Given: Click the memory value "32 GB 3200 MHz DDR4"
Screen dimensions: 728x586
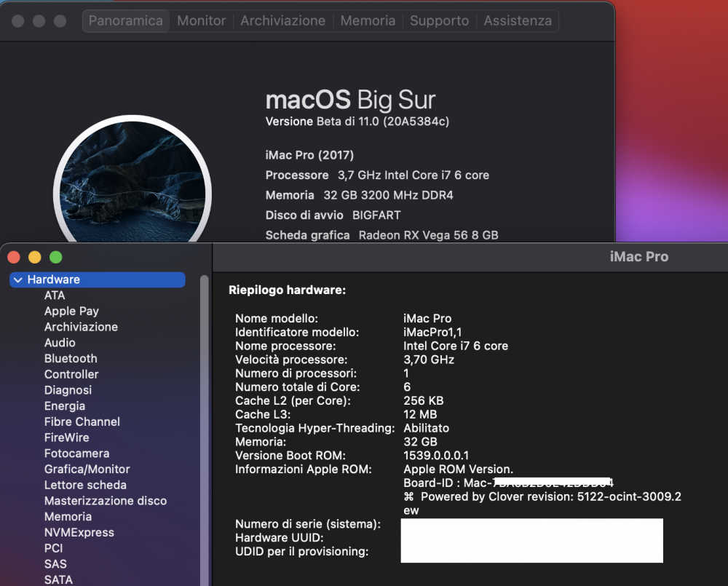Looking at the screenshot, I should (x=388, y=195).
